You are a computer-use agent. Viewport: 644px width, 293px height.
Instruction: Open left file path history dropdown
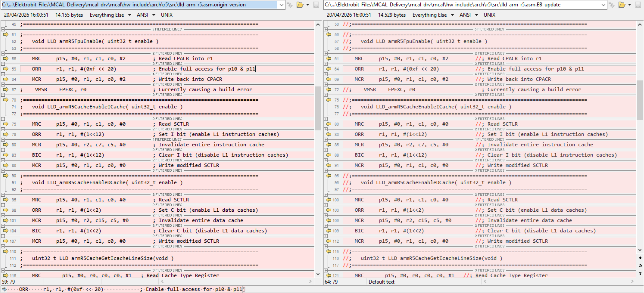281,5
